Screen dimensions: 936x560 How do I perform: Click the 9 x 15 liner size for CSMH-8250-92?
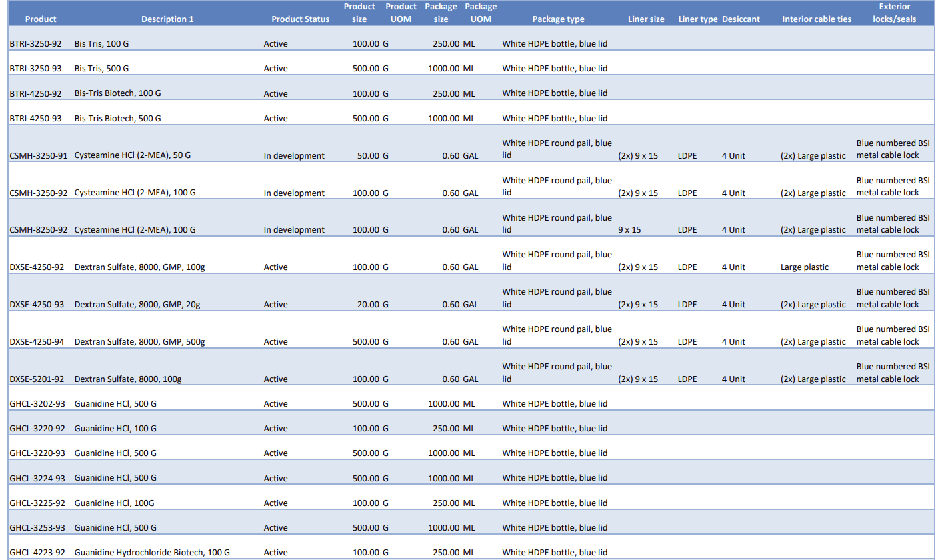(630, 230)
